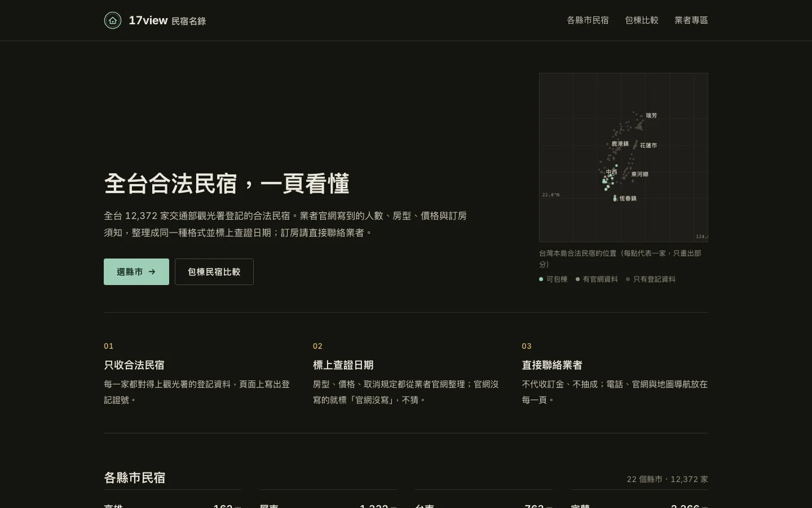812x508 pixels.
Task: Click the 只收合法民宿 feature heading
Action: tap(134, 365)
